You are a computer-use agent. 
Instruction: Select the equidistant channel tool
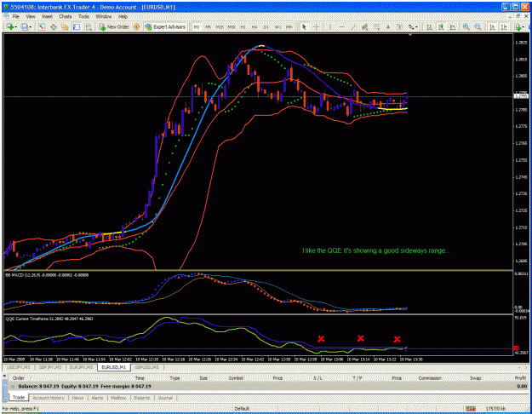point(364,26)
